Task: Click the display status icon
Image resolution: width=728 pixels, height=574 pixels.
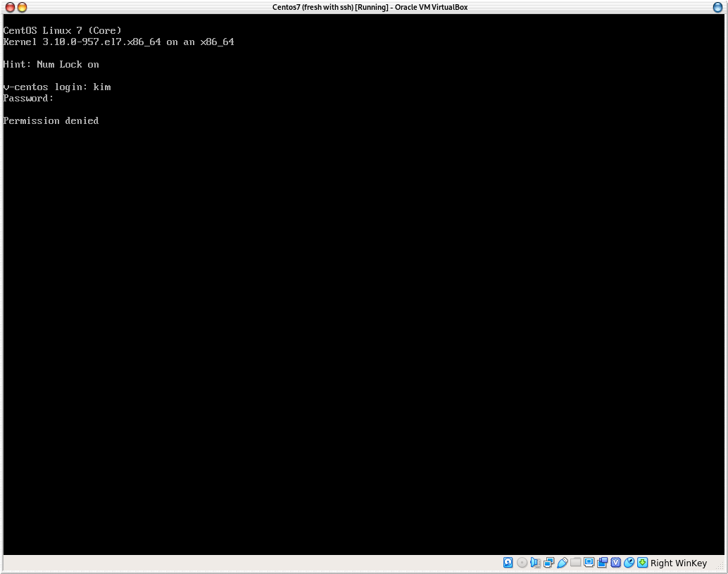Action: pos(590,563)
